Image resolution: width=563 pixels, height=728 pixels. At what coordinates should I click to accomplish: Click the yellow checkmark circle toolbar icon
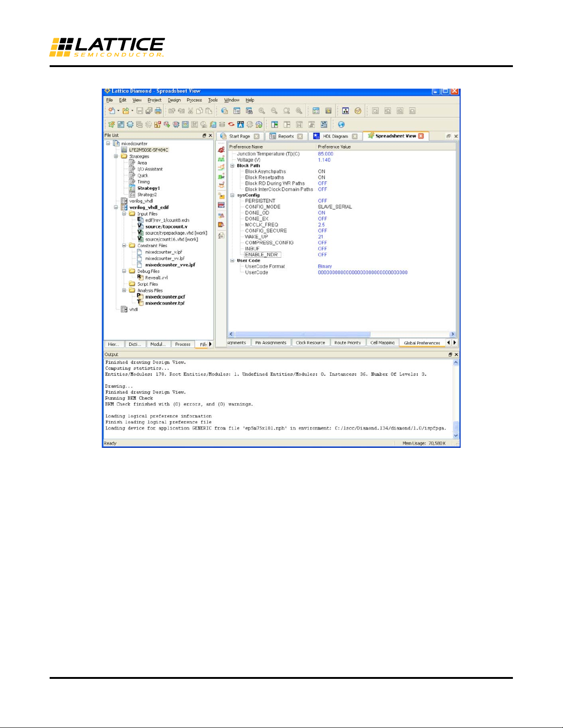[x=358, y=111]
